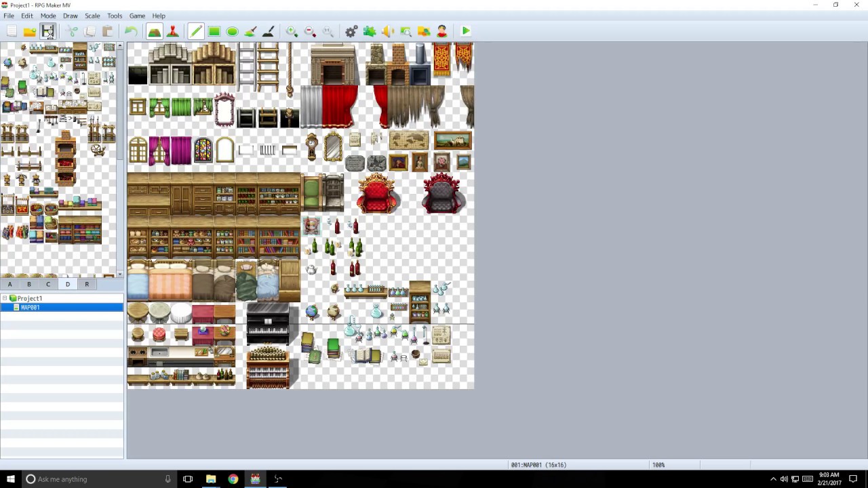Viewport: 868px width, 488px height.
Task: Click the Copy toolbar icon
Action: (x=90, y=31)
